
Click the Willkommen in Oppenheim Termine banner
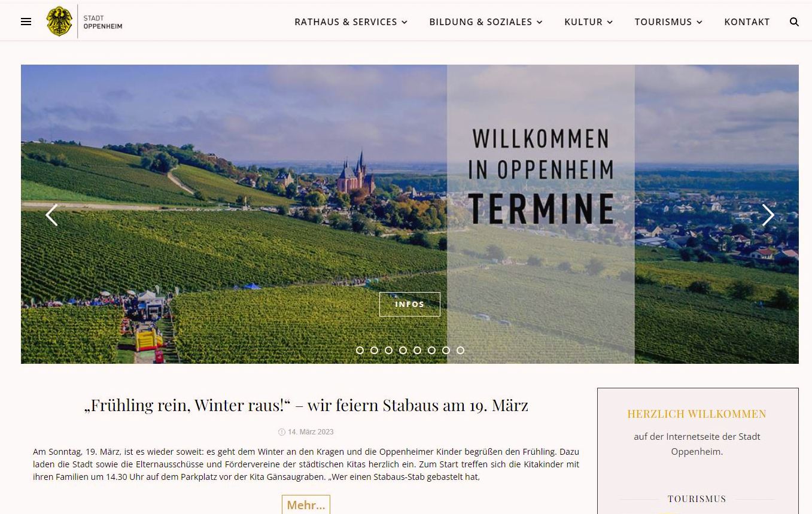(541, 176)
